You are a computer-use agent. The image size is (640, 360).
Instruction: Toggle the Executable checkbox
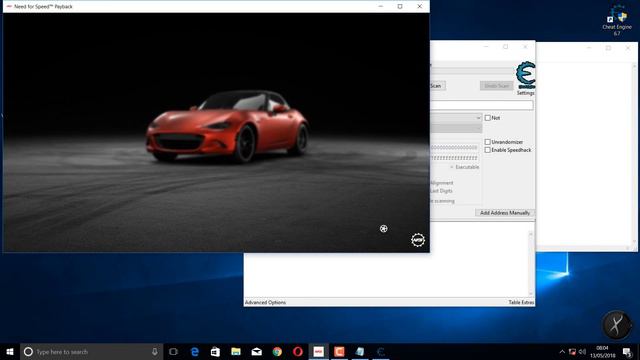[452, 167]
